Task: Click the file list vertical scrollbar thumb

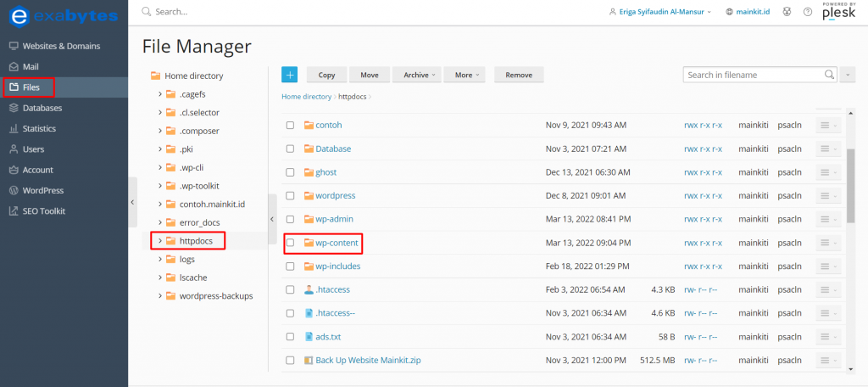Action: (x=851, y=186)
